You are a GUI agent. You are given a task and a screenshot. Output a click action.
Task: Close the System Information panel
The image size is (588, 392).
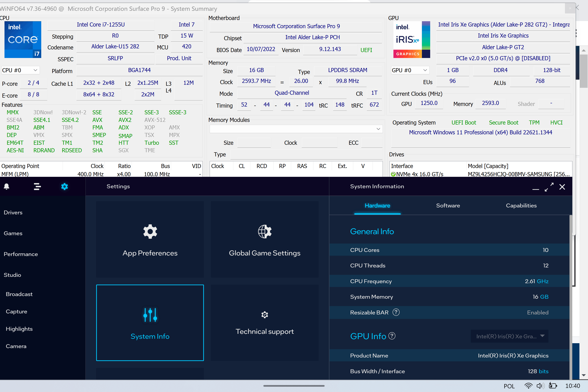tap(562, 187)
